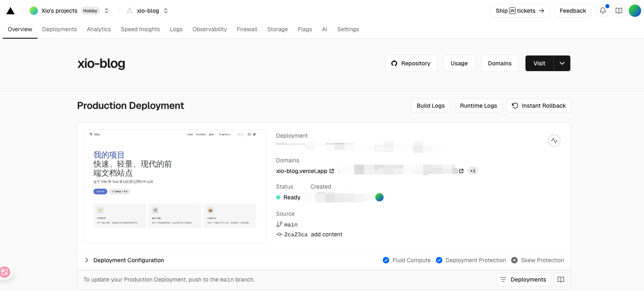Open external link icon beside xio-blog.vercel.app
The width and height of the screenshot is (644, 291).
(332, 171)
